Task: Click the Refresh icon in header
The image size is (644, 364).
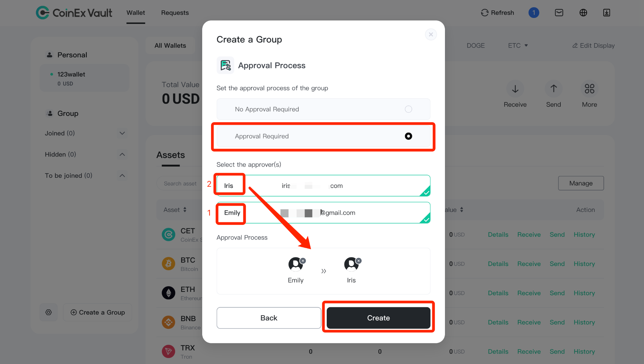Action: [x=485, y=13]
